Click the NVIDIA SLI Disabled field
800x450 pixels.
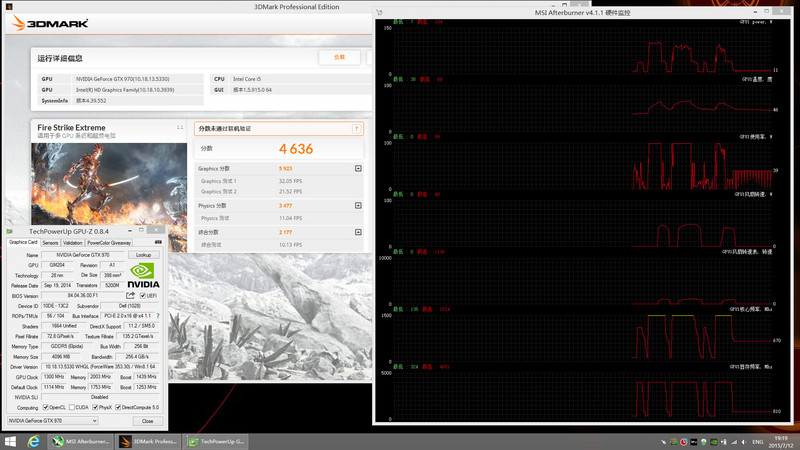pos(101,397)
